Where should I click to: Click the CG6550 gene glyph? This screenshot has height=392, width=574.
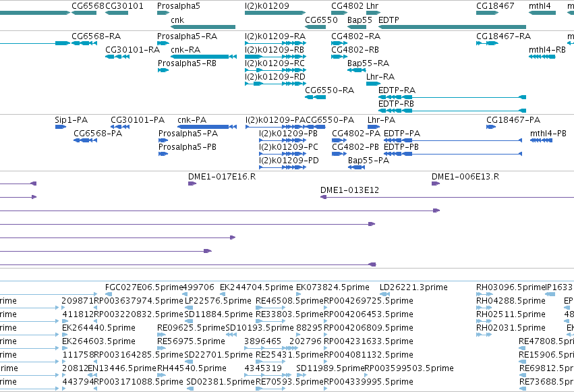tap(316, 27)
